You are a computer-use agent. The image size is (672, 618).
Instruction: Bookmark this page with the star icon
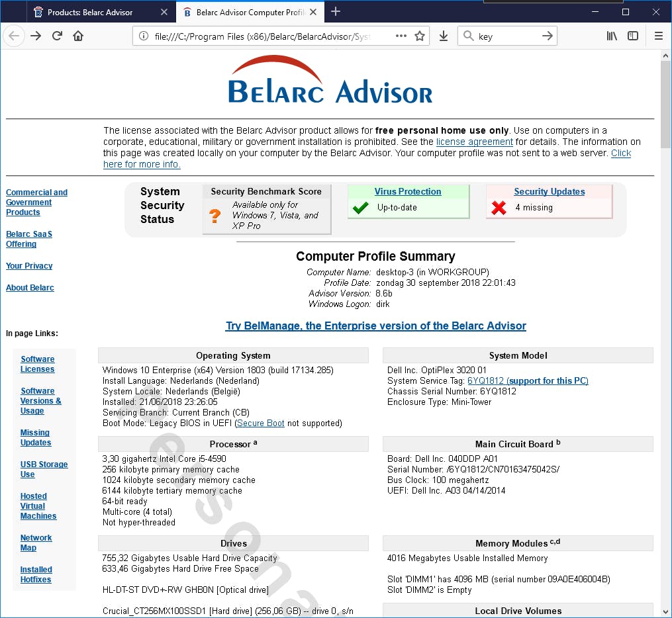point(420,36)
